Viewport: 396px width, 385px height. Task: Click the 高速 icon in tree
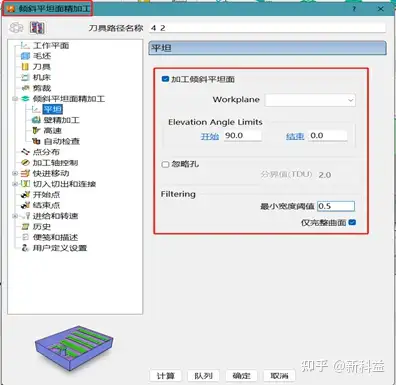[x=36, y=131]
